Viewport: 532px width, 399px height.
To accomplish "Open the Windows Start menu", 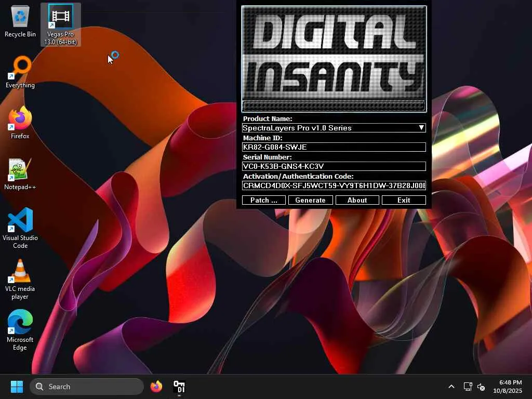I will pos(17,387).
